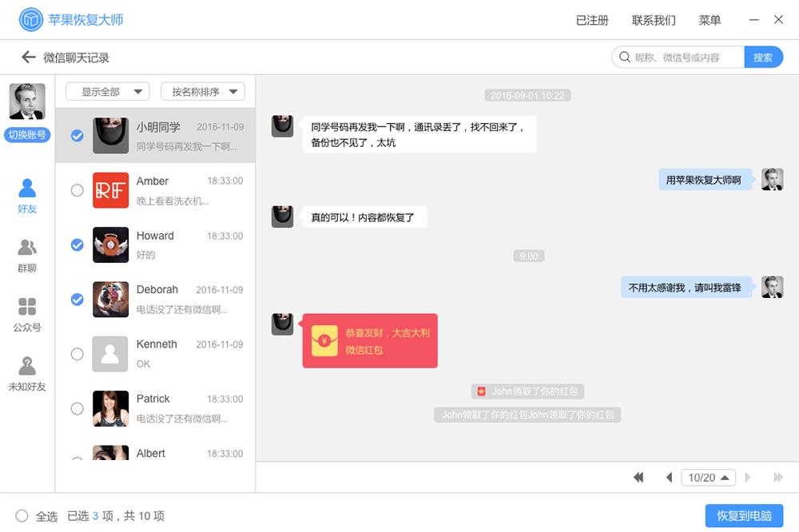Click Amber's red RF avatar
Screen dimensions: 799x532
110,190
